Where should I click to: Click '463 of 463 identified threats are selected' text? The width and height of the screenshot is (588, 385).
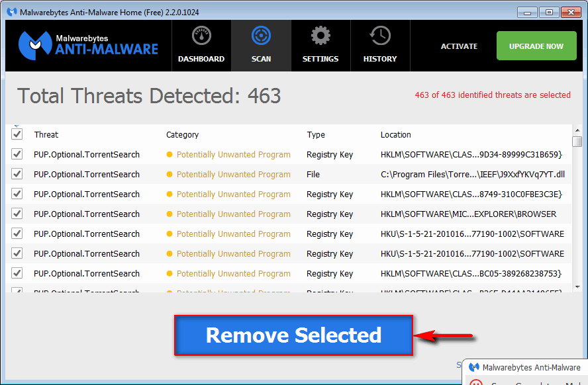pos(493,95)
